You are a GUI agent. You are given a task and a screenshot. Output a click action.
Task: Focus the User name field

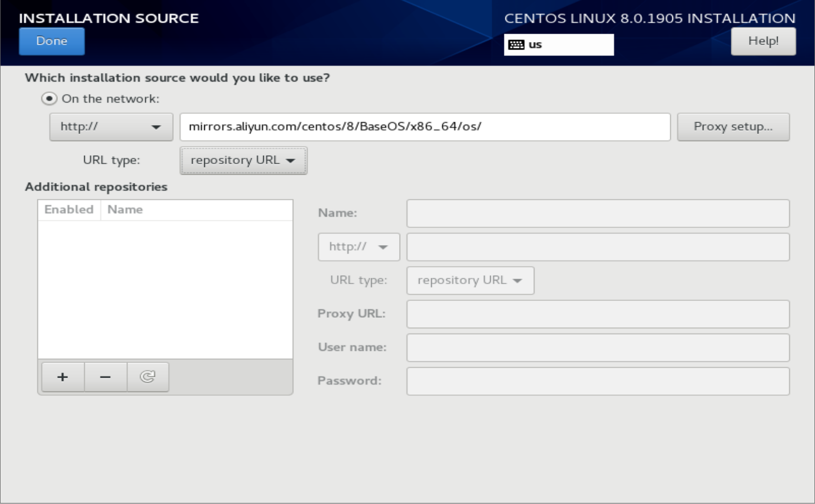598,348
